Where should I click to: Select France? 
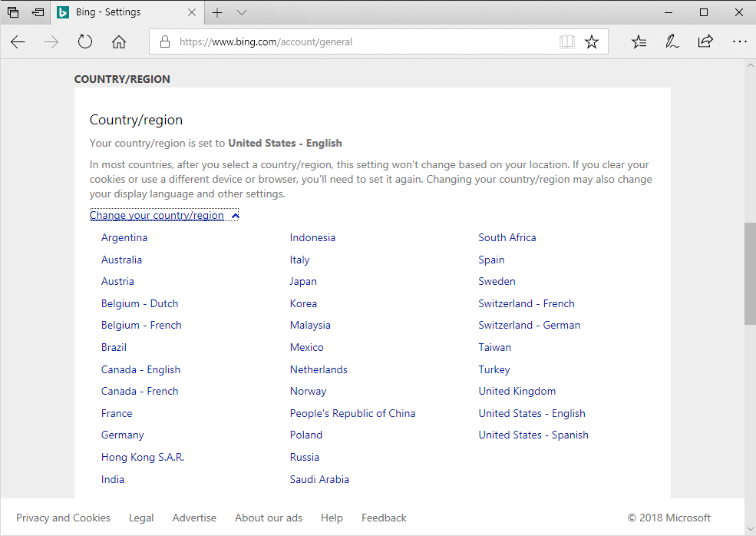(x=117, y=413)
